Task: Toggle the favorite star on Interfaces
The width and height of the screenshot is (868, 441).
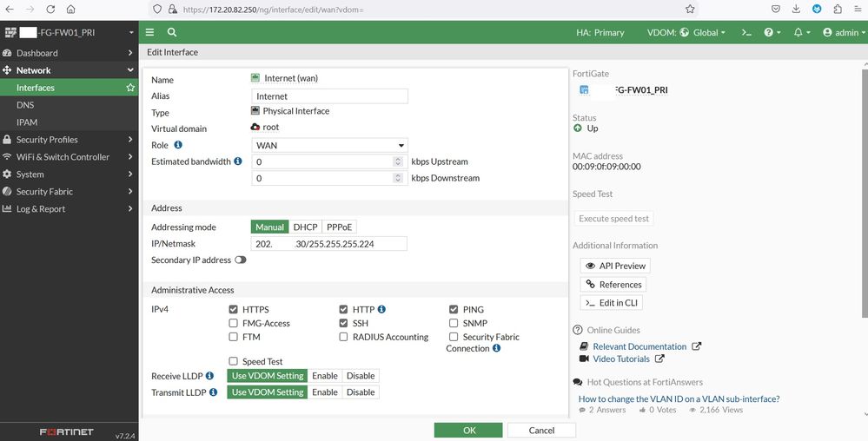Action: [130, 88]
